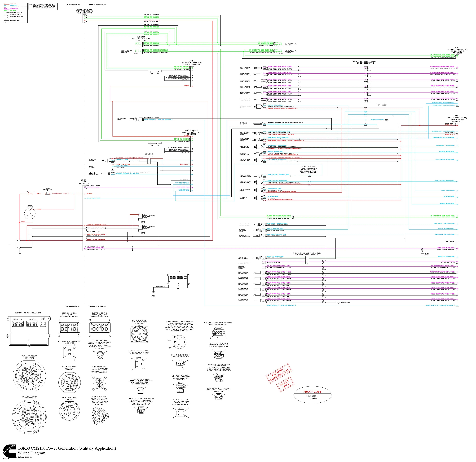Screen dimensions: 476x462
Task: Select the "Bulletin 2883481" text under the title
Action: pos(25,457)
